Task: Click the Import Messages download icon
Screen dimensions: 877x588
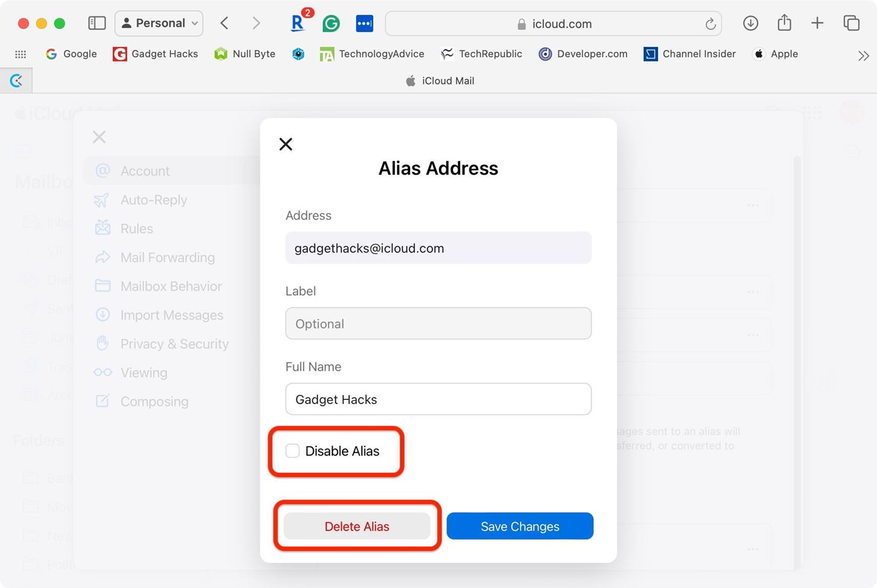Action: [x=103, y=315]
